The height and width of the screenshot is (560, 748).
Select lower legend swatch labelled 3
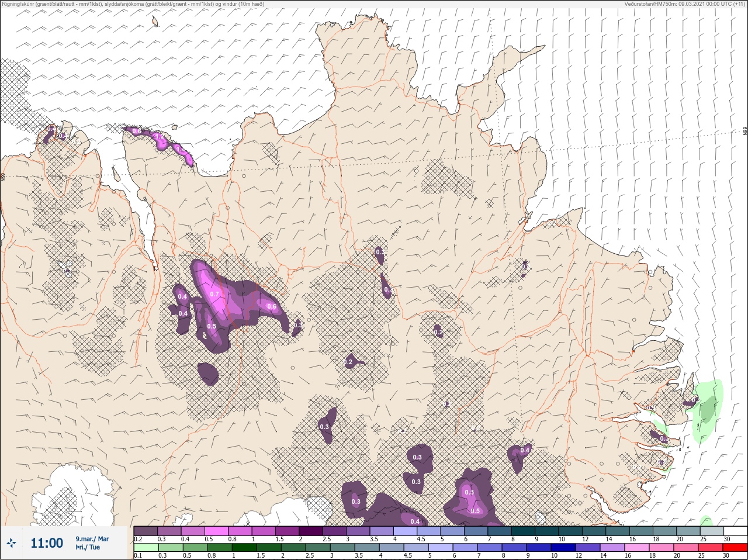point(342,547)
